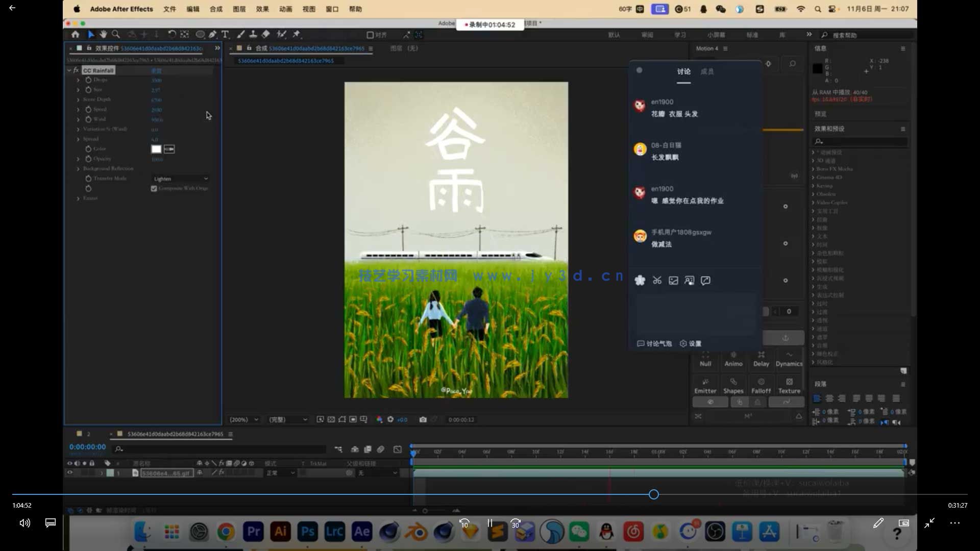980x551 pixels.
Task: Switch to the 成员 tab
Action: point(707,72)
